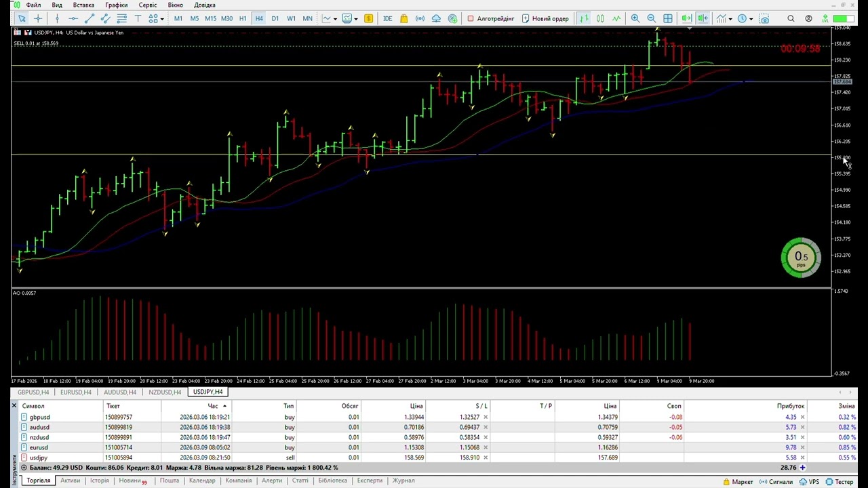Switch to EURUSD,H4 chart tab
868x488 pixels.
[76, 392]
